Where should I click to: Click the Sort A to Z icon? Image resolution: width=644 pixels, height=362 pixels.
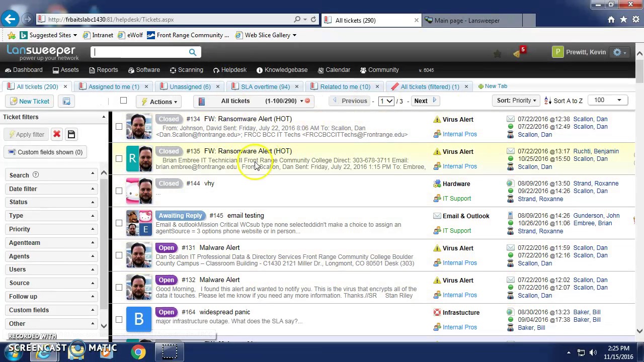point(548,101)
